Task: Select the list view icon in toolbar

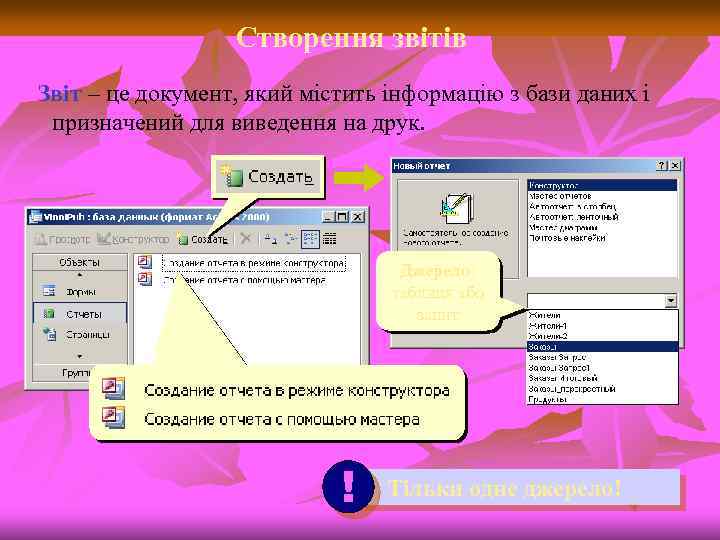Action: tap(310, 239)
